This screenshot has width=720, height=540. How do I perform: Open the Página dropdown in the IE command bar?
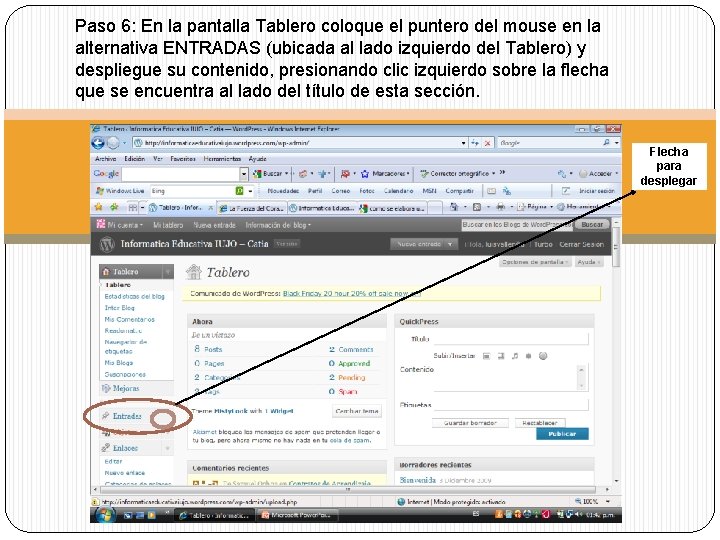click(535, 207)
